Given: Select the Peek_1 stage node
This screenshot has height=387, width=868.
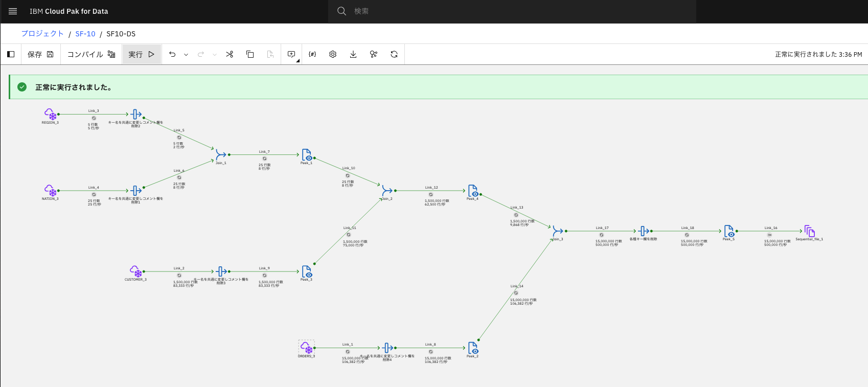Looking at the screenshot, I should 306,154.
